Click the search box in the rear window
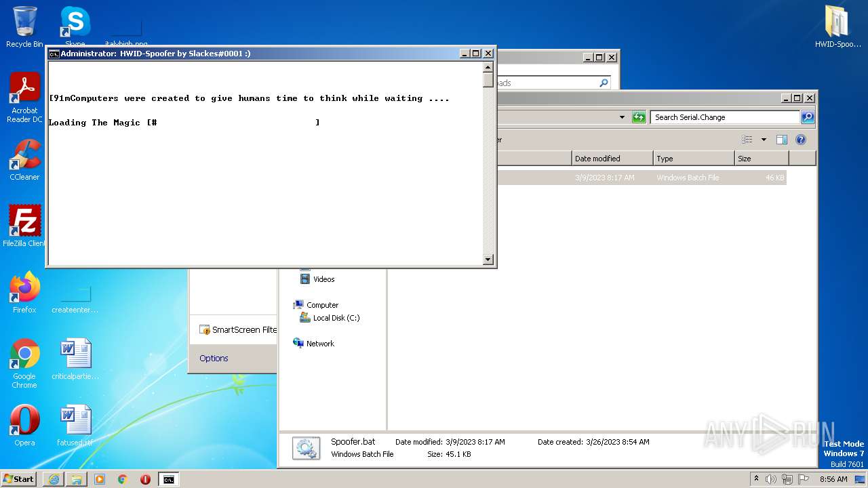Image resolution: width=868 pixels, height=488 pixels. tap(553, 83)
